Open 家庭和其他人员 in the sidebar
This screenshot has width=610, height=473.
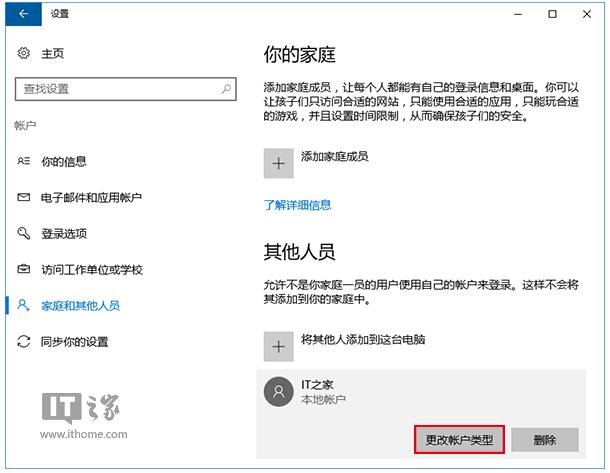click(80, 305)
